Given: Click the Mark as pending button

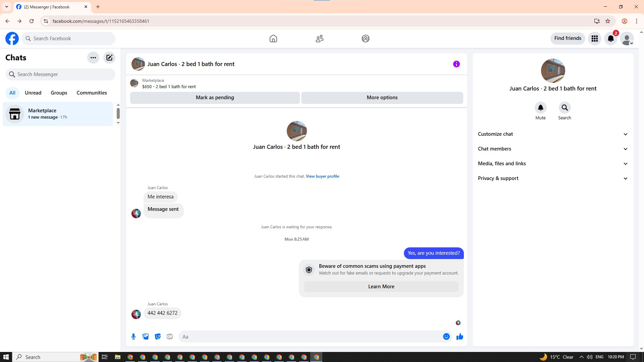Looking at the screenshot, I should [x=215, y=98].
